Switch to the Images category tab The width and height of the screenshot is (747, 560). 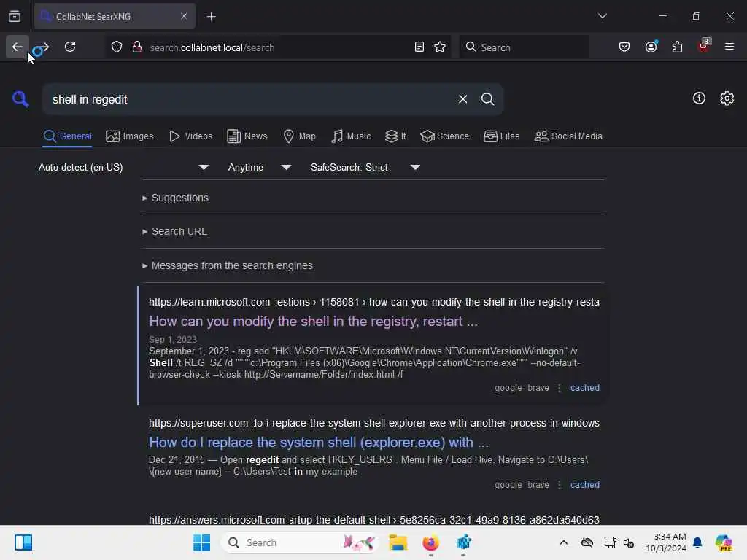130,136
